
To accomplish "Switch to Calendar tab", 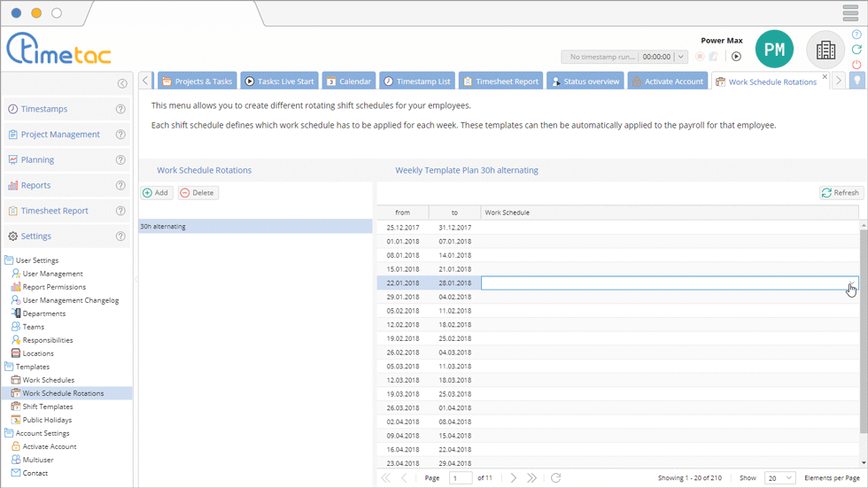I will [349, 81].
